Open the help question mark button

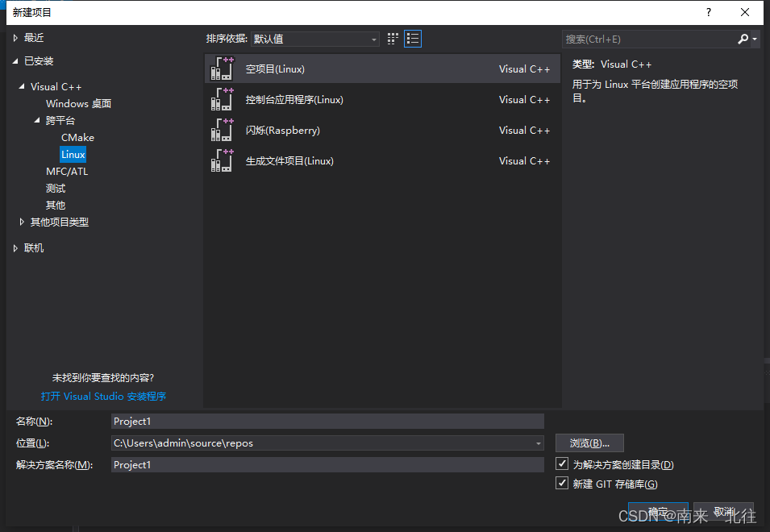pos(708,12)
